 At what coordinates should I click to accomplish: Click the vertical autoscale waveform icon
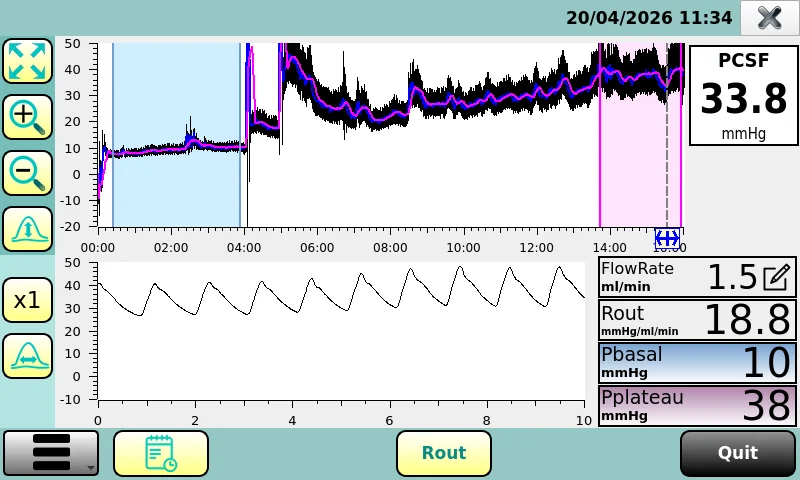(x=28, y=230)
